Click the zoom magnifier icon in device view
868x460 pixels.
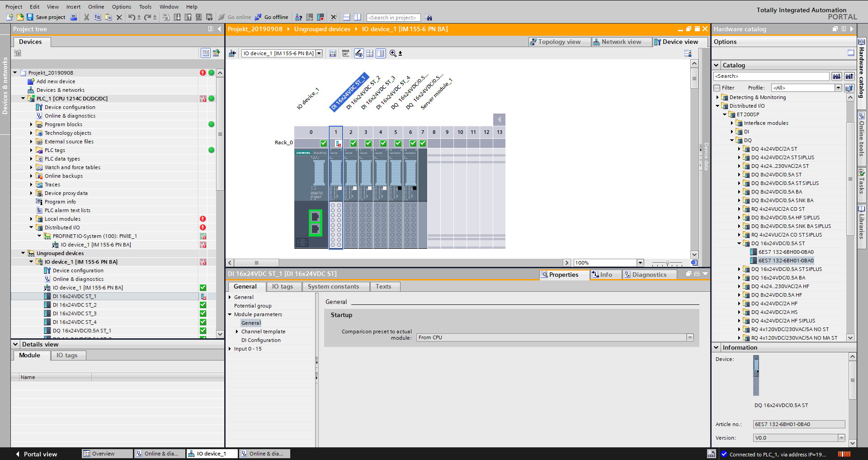pyautogui.click(x=393, y=53)
